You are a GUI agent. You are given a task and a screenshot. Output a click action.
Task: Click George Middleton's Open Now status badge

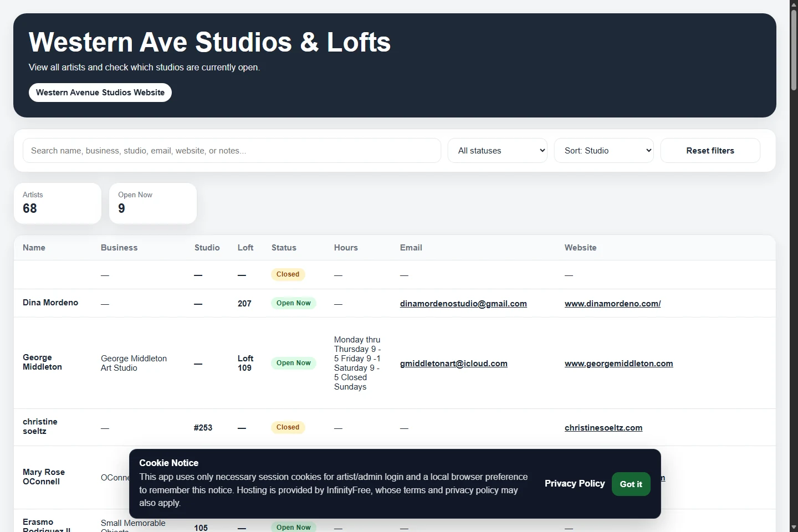pos(294,363)
